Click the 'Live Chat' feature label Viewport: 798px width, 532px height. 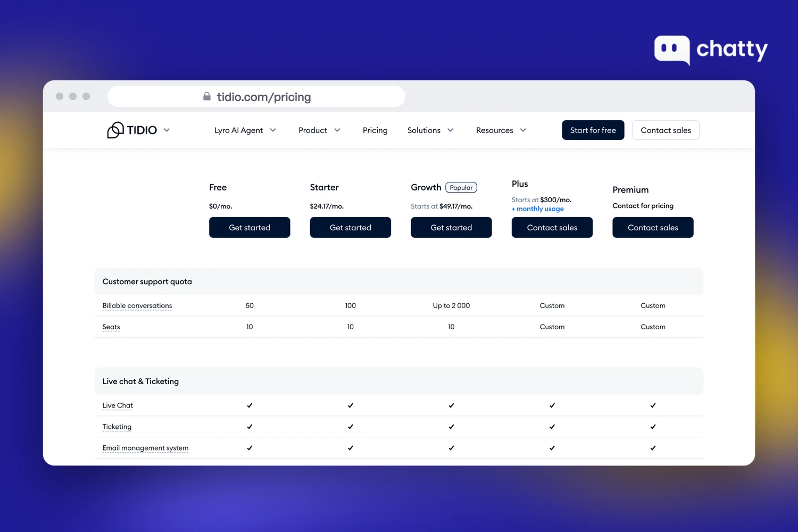[x=118, y=405]
